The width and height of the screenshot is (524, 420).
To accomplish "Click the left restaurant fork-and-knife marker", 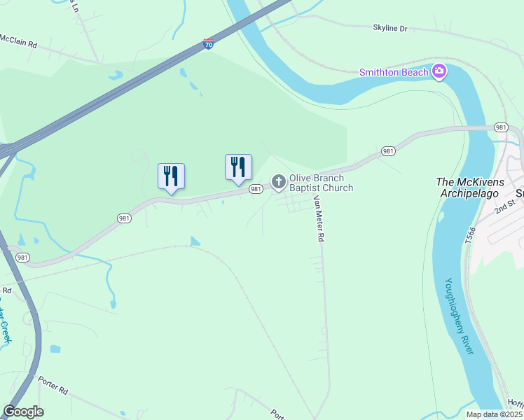I will pos(171,178).
